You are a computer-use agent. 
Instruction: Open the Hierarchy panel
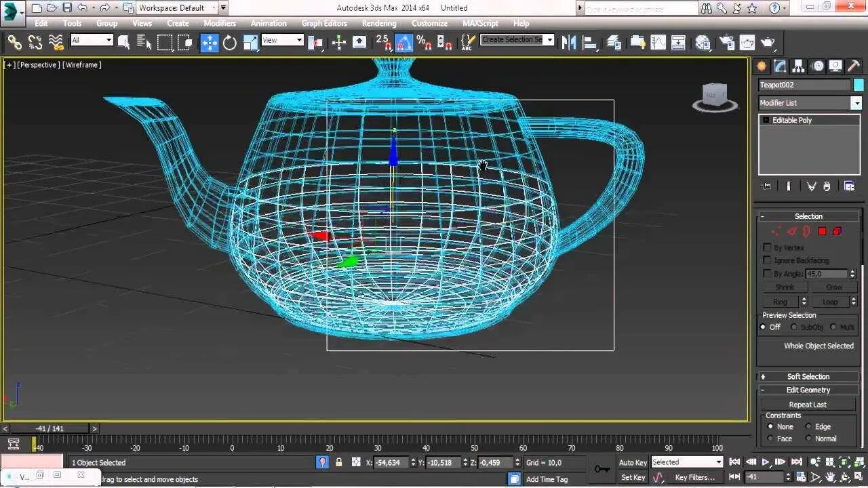point(798,65)
